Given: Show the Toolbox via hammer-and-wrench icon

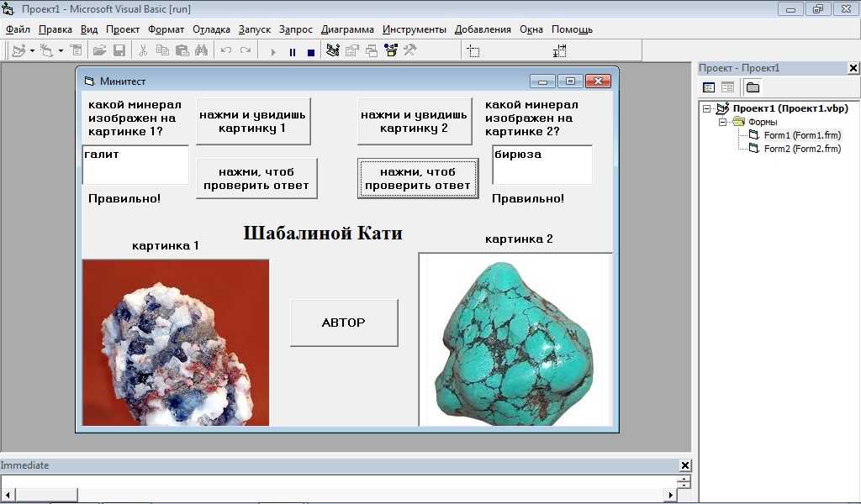Looking at the screenshot, I should point(410,51).
